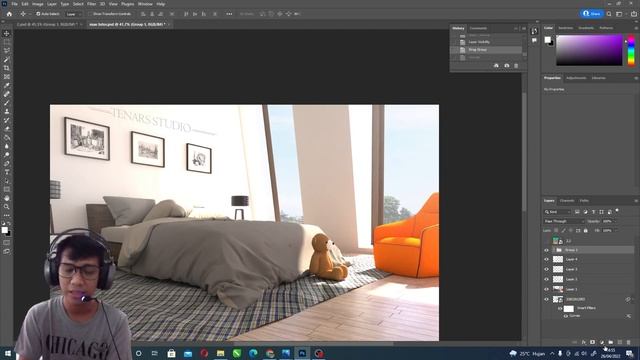Select the Zoom tool
Screen dimensions: 640x360
(x=7, y=207)
